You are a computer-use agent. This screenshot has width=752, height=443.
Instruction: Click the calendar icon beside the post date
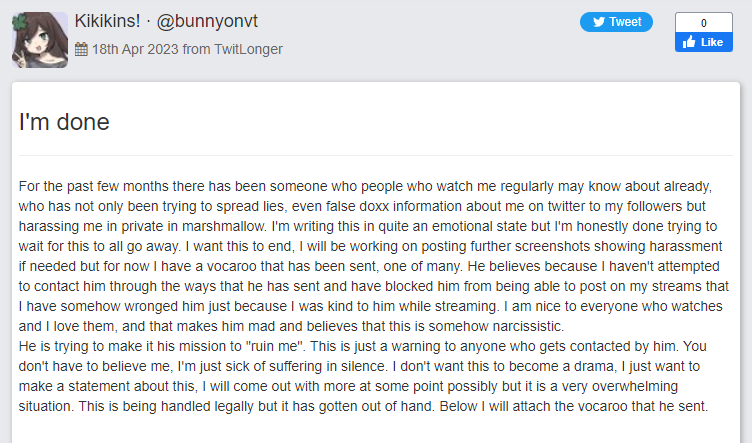pyautogui.click(x=81, y=49)
